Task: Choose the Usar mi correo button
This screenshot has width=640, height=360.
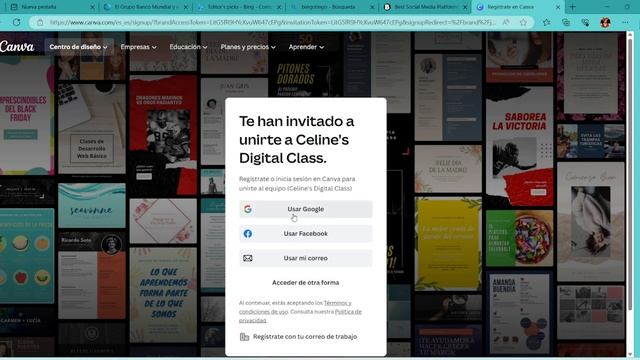Action: click(x=306, y=258)
